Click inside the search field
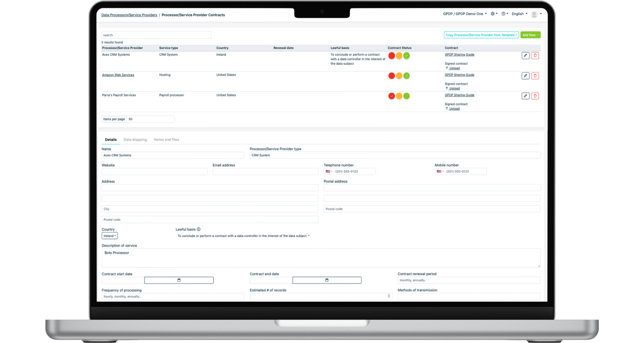Viewport: 644px width, 343px height. [x=156, y=35]
